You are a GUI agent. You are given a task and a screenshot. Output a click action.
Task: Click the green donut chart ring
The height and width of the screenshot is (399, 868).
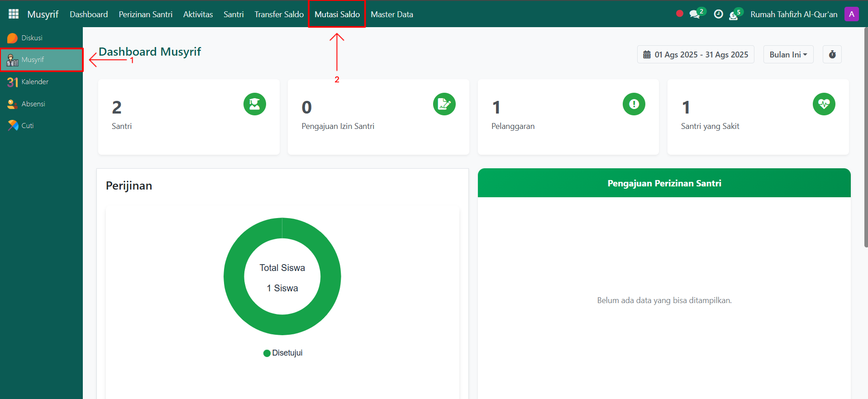234,276
